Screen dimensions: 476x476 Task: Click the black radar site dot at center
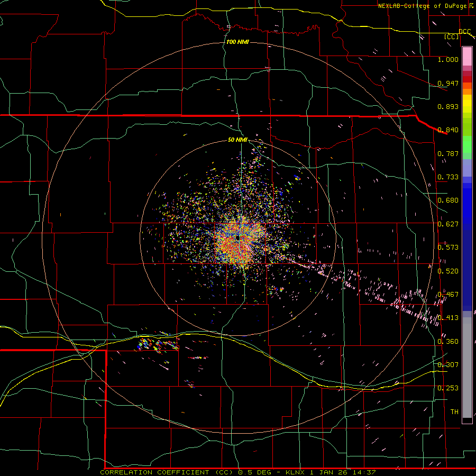(x=237, y=238)
